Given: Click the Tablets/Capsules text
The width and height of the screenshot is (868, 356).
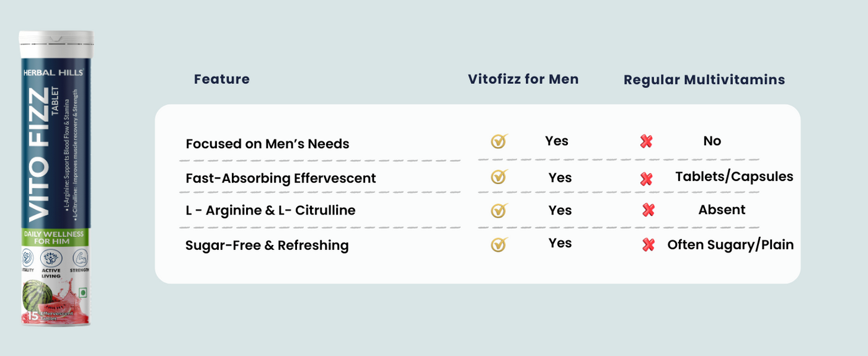Looking at the screenshot, I should pos(734,177).
